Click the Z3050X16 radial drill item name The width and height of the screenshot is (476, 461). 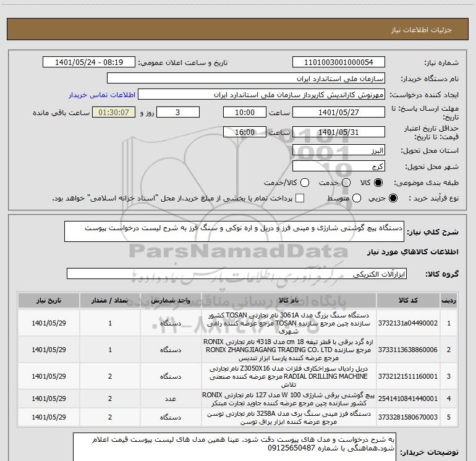point(289,376)
